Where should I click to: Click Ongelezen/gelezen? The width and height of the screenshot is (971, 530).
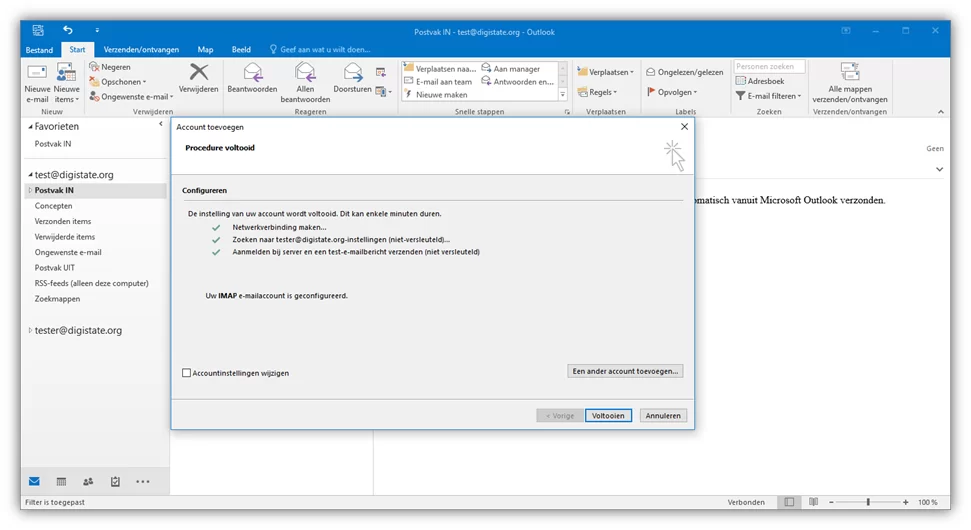(685, 72)
